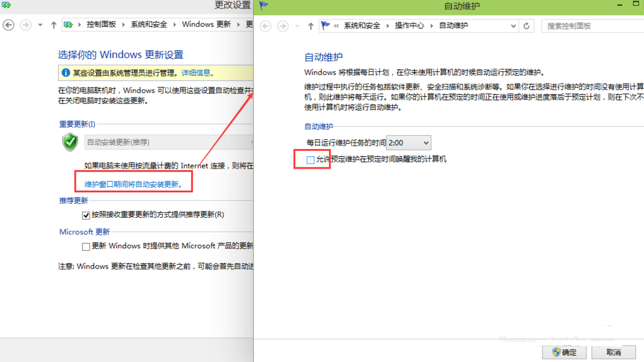Screen dimensions: 644x362
Task: Select 控制面板 in the left breadcrumb path
Action: [101, 25]
